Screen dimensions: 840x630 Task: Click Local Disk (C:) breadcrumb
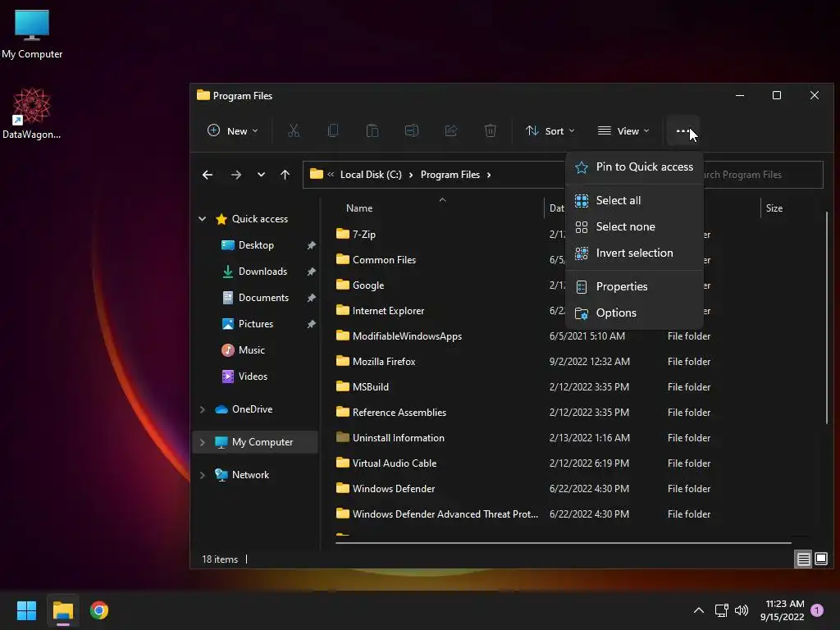[x=371, y=175]
